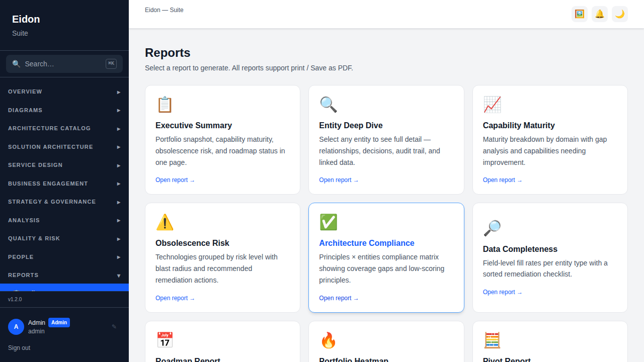Expand the Quality & Risk section

coord(64,239)
